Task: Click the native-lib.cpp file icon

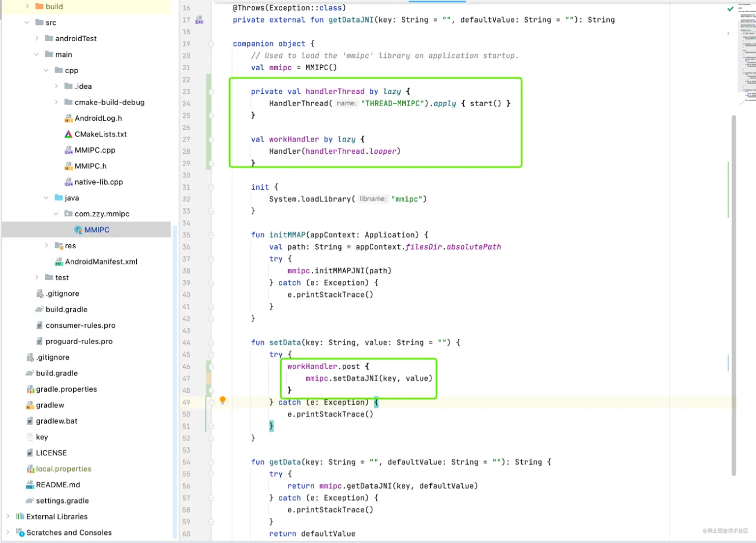Action: pyautogui.click(x=68, y=182)
